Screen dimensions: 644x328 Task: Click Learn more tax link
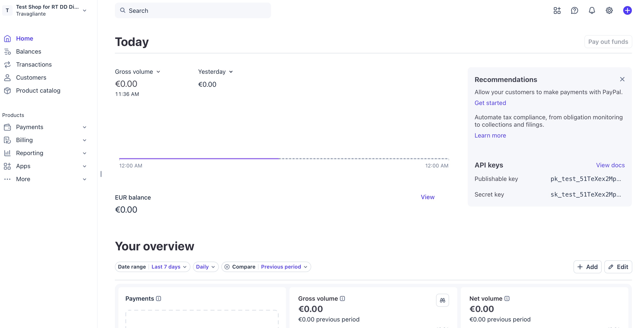coord(490,135)
